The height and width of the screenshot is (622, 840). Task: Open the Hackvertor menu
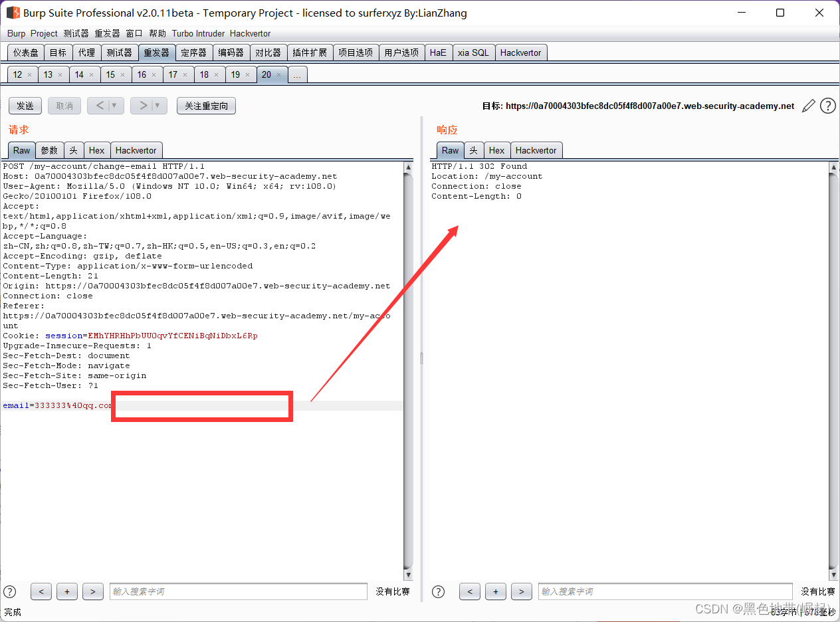point(250,33)
